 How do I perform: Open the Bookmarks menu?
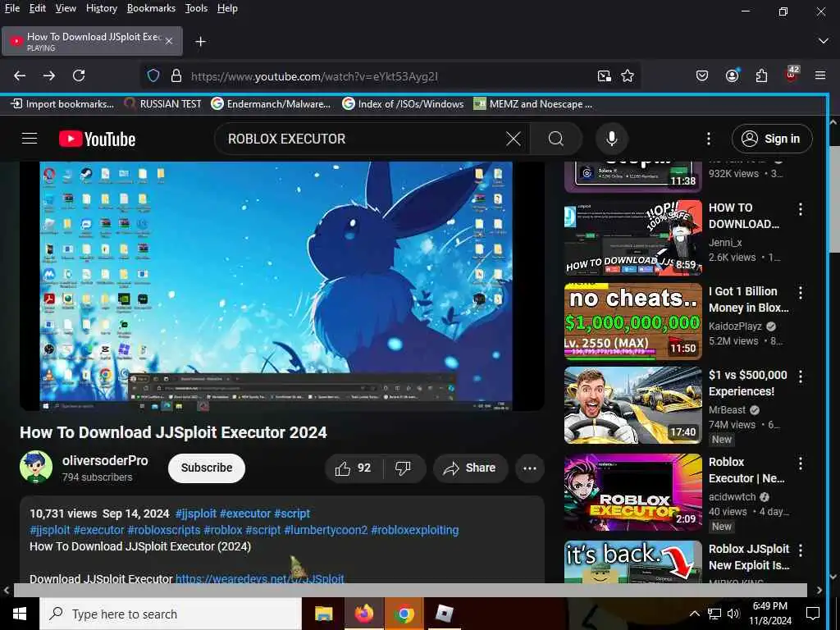(151, 8)
